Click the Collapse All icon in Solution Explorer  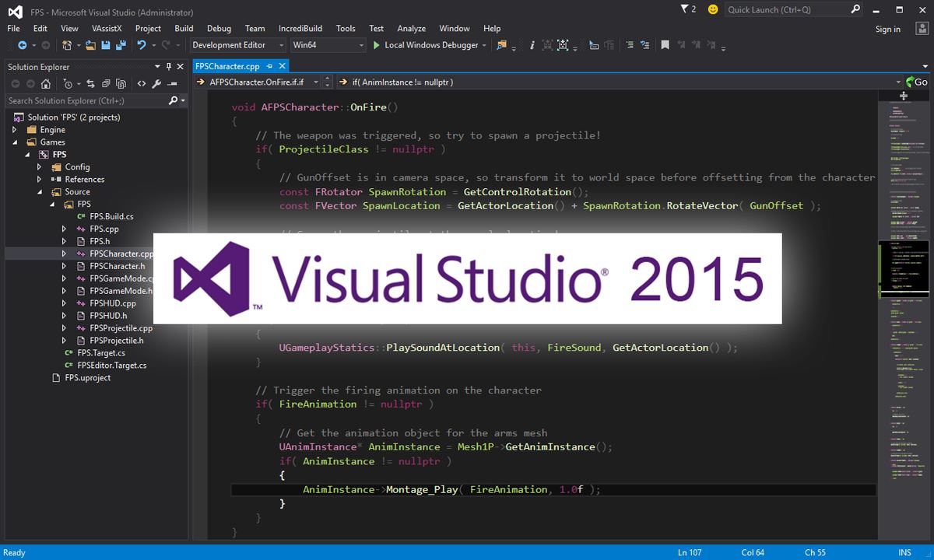(x=106, y=84)
